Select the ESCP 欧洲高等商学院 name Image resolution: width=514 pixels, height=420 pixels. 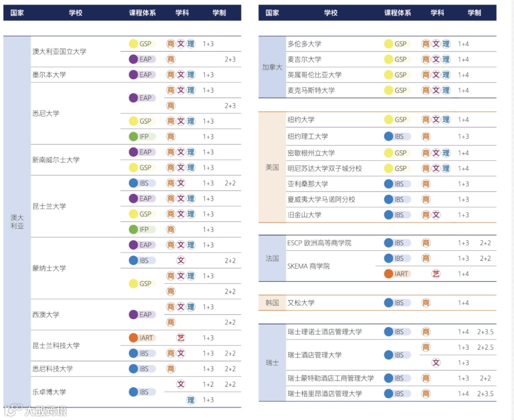(x=319, y=243)
